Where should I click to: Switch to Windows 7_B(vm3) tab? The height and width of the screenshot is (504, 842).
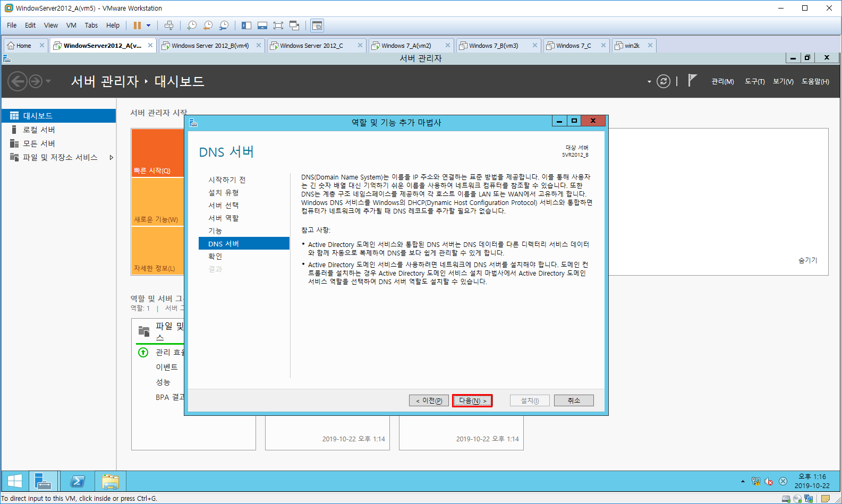[x=494, y=46]
